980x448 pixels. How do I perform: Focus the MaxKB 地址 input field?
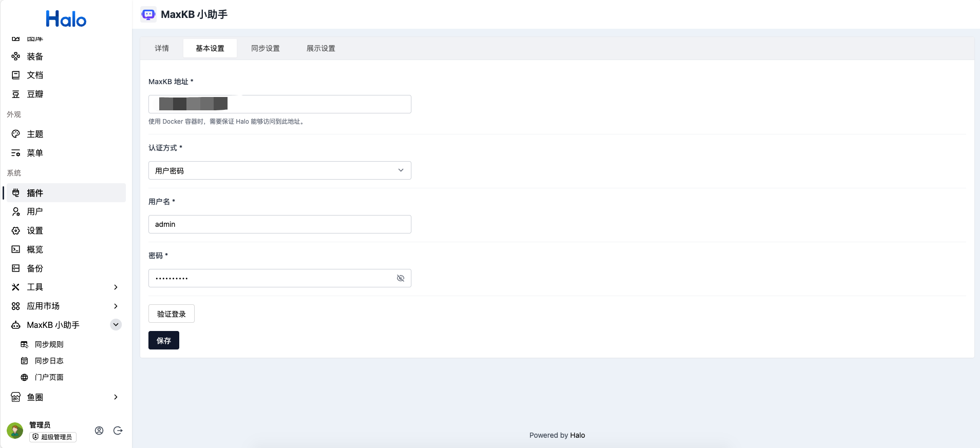pyautogui.click(x=280, y=104)
